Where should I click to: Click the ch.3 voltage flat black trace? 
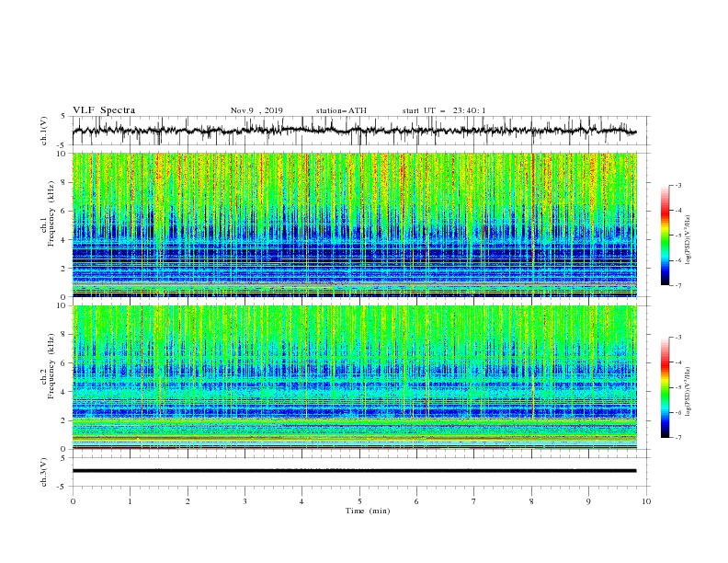(x=354, y=471)
